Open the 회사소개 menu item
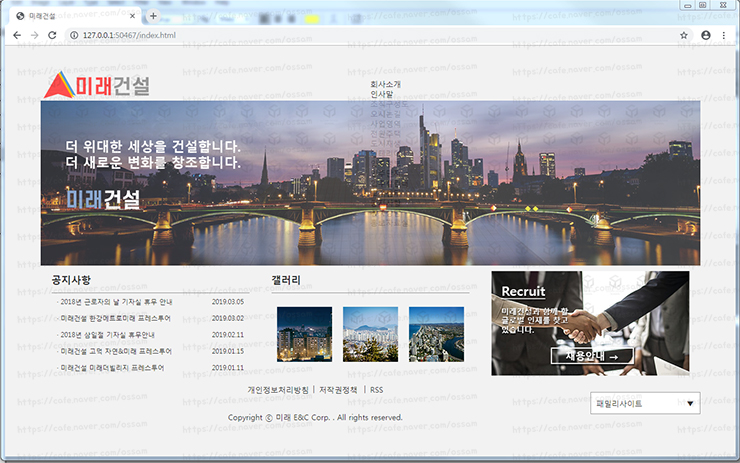740x463 pixels. [x=386, y=84]
